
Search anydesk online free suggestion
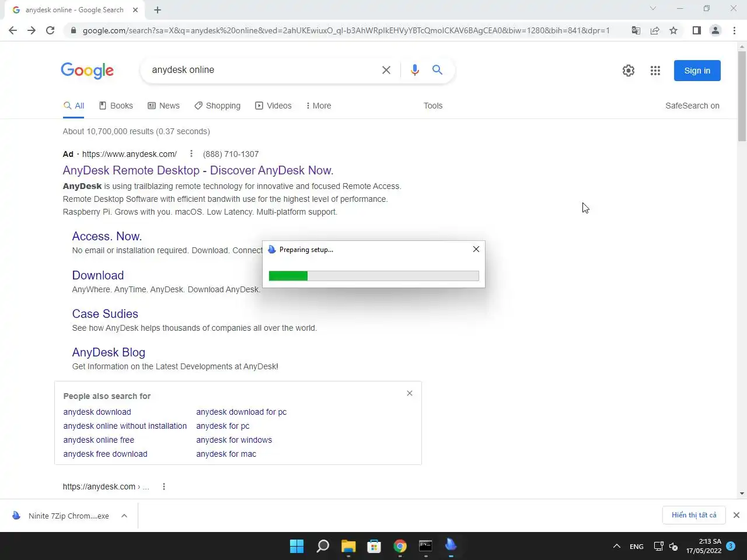pyautogui.click(x=99, y=440)
